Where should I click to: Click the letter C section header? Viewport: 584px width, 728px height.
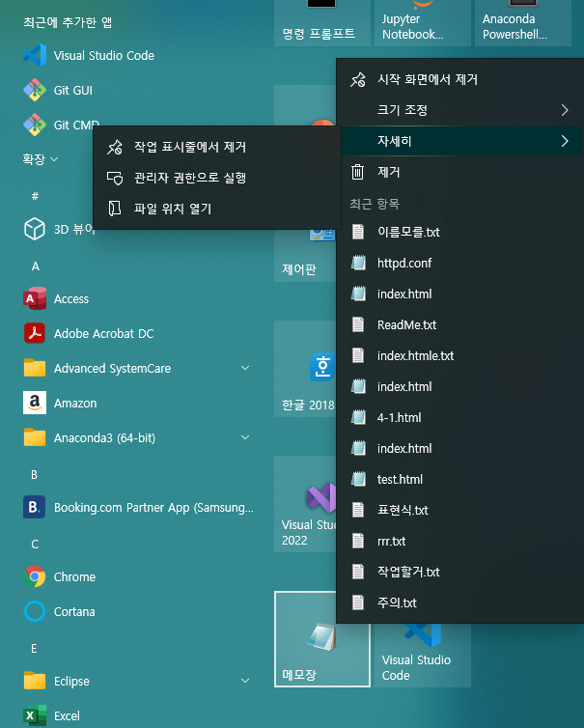pos(35,545)
